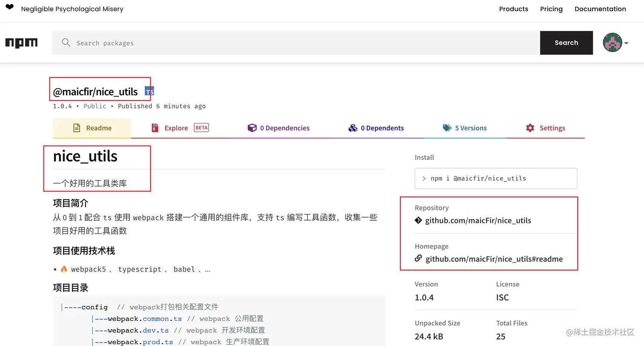Click the Explore tab file icon
The height and width of the screenshot is (346, 644).
[155, 128]
